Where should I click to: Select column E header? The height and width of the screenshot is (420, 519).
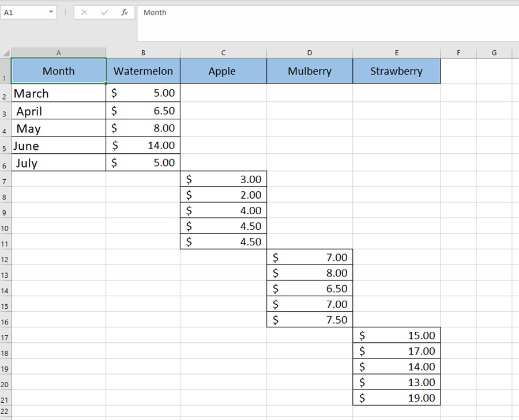(396, 53)
